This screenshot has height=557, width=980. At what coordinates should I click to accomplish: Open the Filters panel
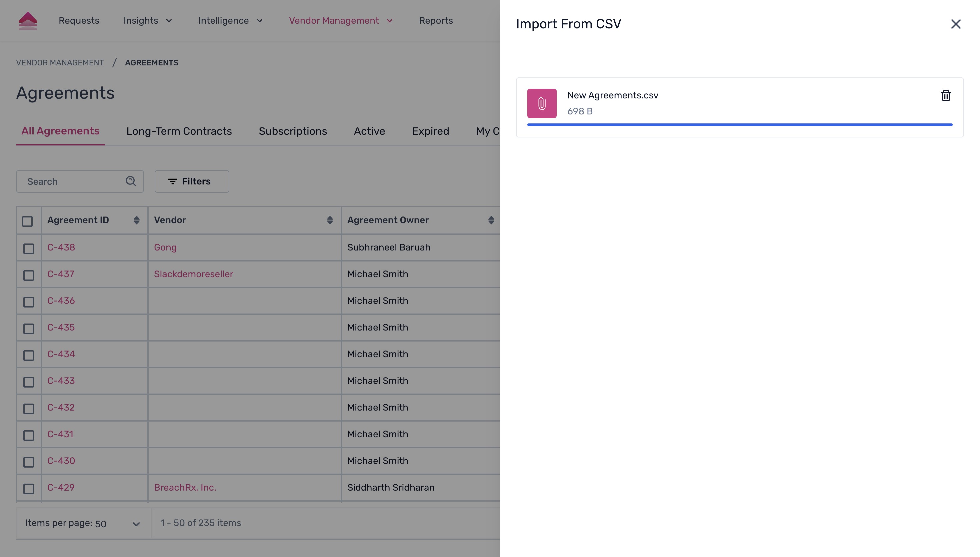[191, 181]
